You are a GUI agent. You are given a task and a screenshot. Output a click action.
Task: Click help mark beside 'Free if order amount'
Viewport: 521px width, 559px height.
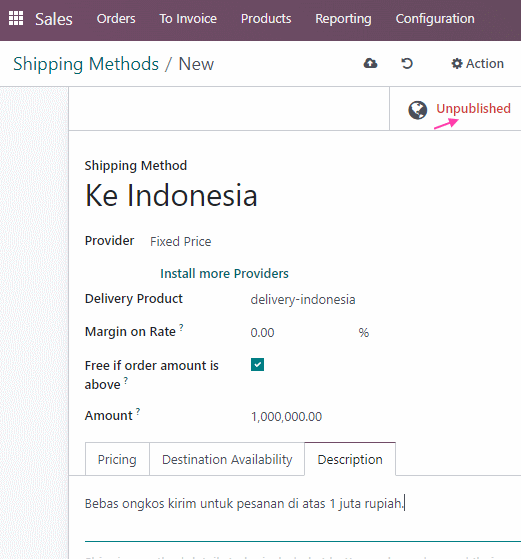point(126,380)
